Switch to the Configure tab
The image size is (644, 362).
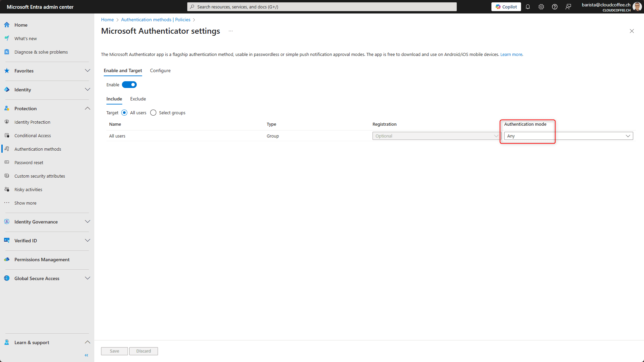(160, 70)
